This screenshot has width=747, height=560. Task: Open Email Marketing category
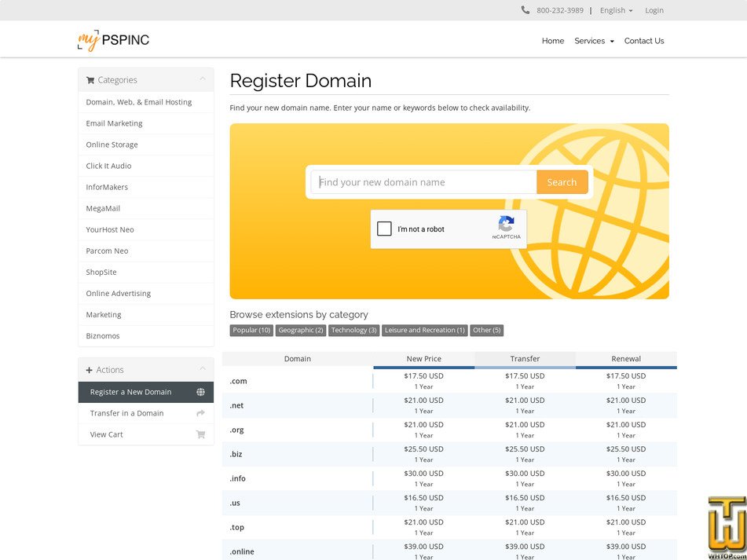(146, 123)
